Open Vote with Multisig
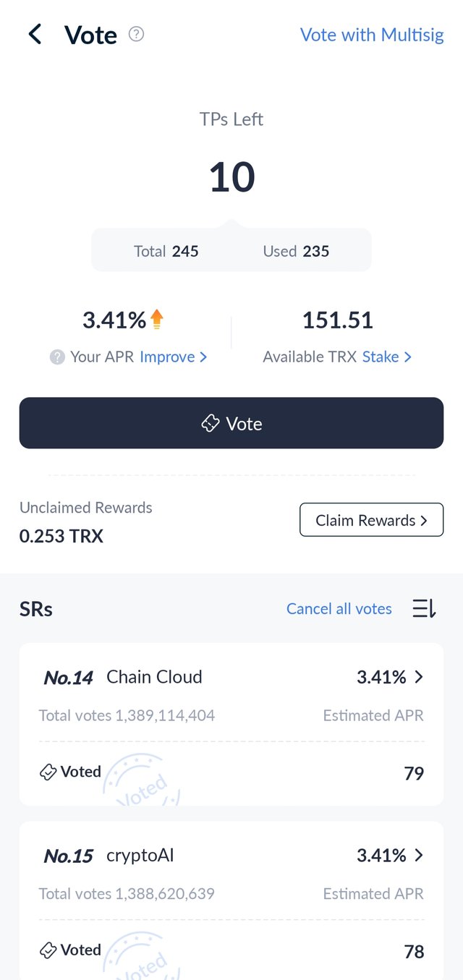The image size is (463, 980). [x=372, y=35]
